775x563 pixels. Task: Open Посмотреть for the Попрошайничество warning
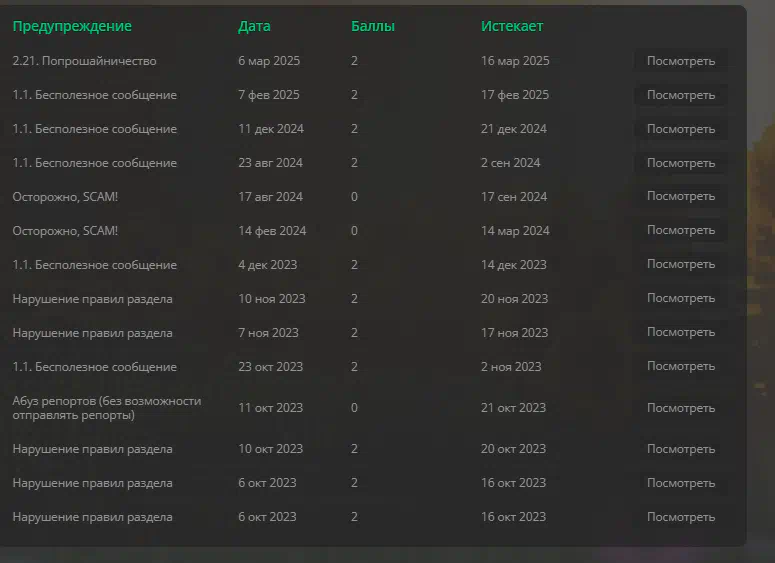coord(681,61)
